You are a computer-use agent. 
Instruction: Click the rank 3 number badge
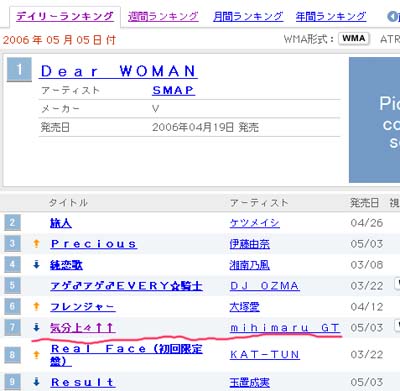coord(12,244)
